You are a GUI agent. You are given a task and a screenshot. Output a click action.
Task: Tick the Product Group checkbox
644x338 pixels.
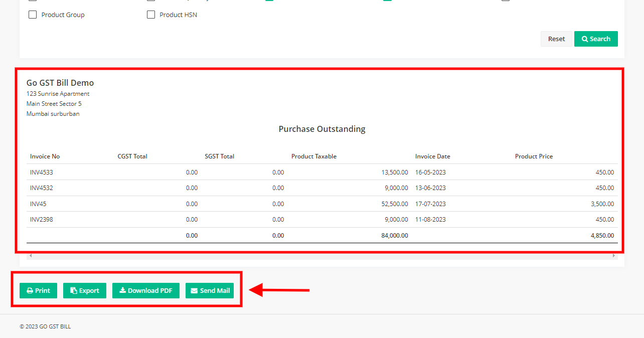pyautogui.click(x=33, y=15)
